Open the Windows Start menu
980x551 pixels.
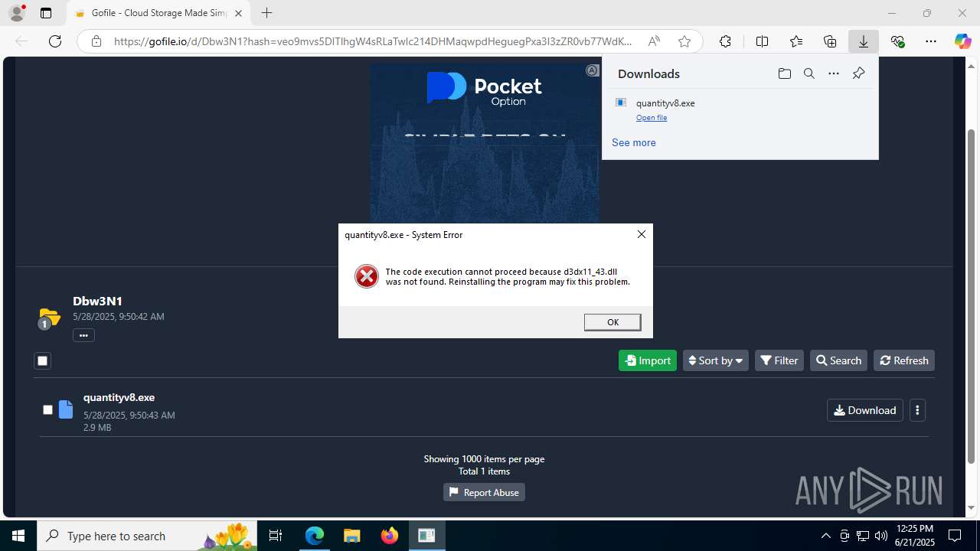[18, 536]
